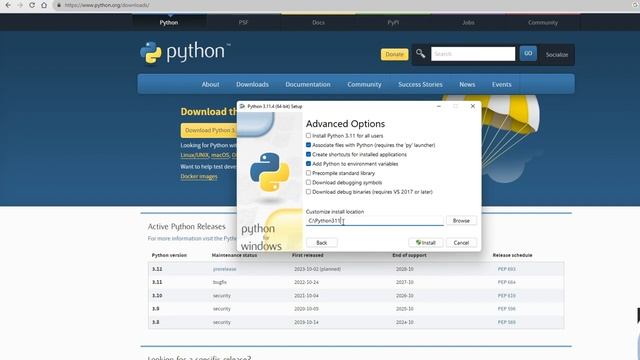Click the Install button with shield

[x=425, y=243]
